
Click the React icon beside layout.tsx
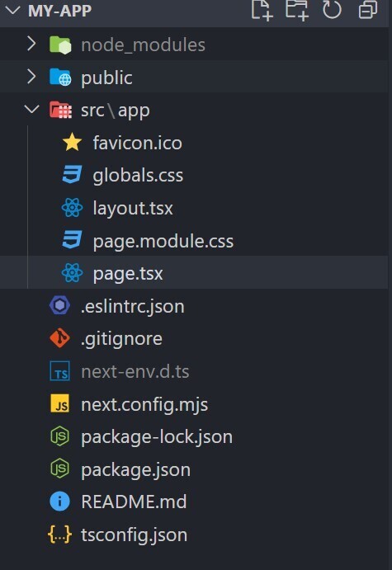click(72, 208)
